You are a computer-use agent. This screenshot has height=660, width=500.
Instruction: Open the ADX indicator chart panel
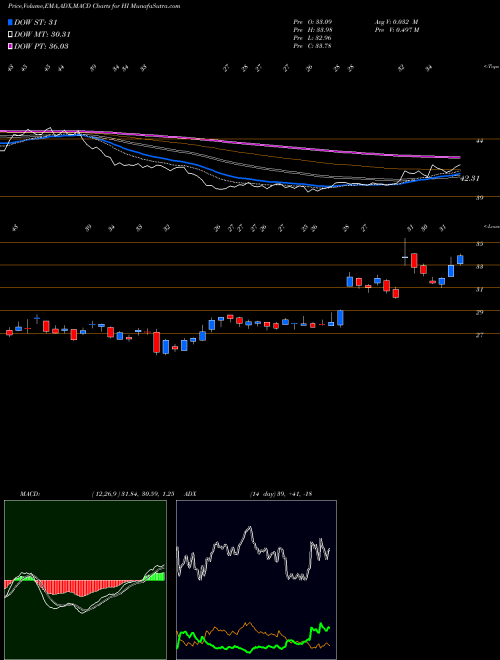[256, 580]
